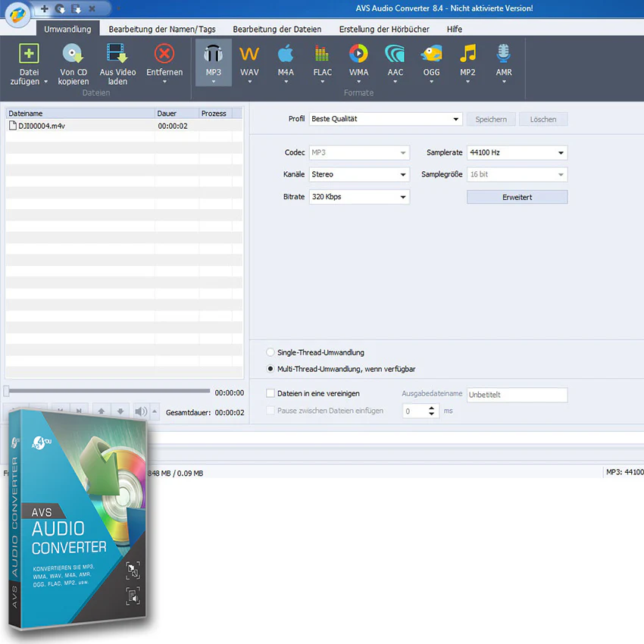Click the Erweitert button
Screen dimensions: 644x644
pyautogui.click(x=517, y=197)
